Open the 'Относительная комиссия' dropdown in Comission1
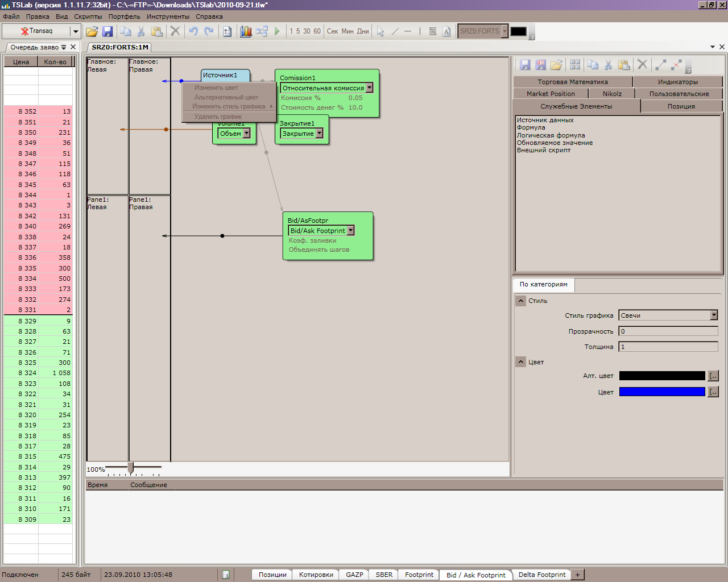Image resolution: width=728 pixels, height=582 pixels. pyautogui.click(x=369, y=88)
